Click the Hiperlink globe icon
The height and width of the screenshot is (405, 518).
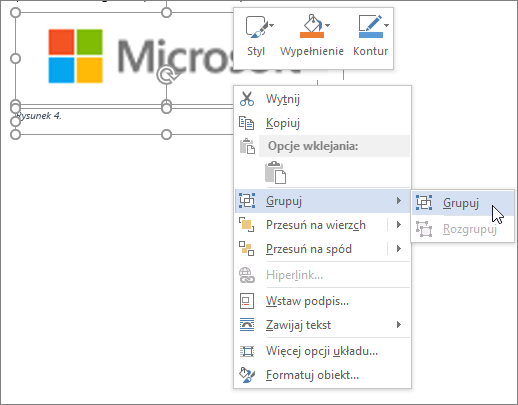247,275
